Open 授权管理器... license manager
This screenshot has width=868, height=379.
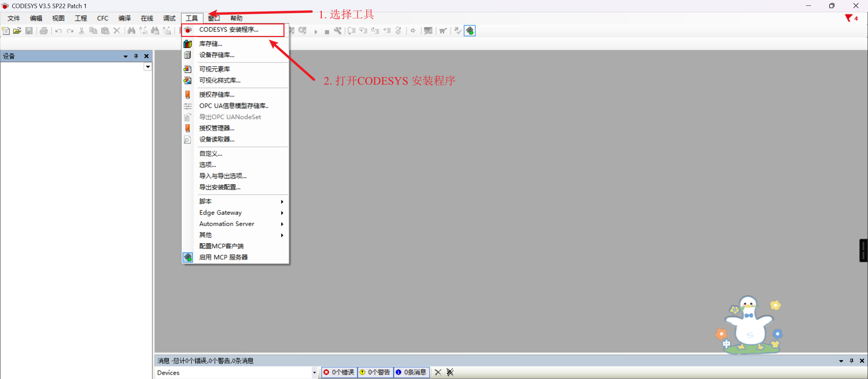point(235,128)
